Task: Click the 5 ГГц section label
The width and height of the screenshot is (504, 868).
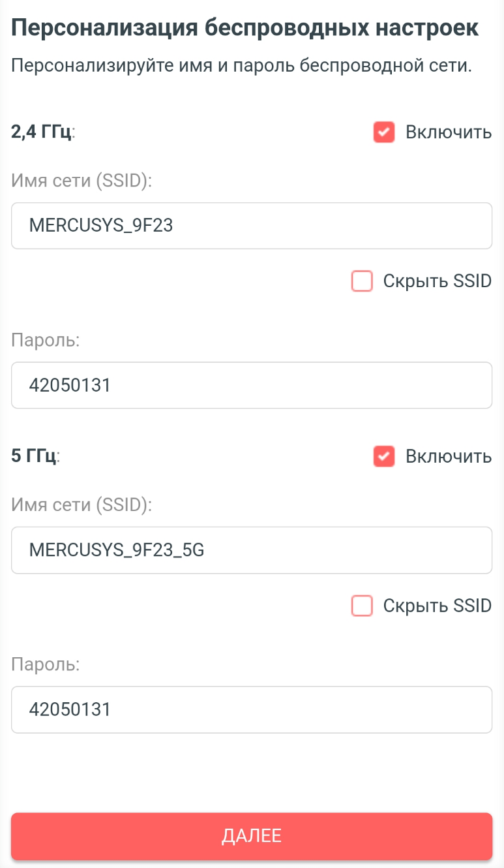Action: [x=35, y=456]
